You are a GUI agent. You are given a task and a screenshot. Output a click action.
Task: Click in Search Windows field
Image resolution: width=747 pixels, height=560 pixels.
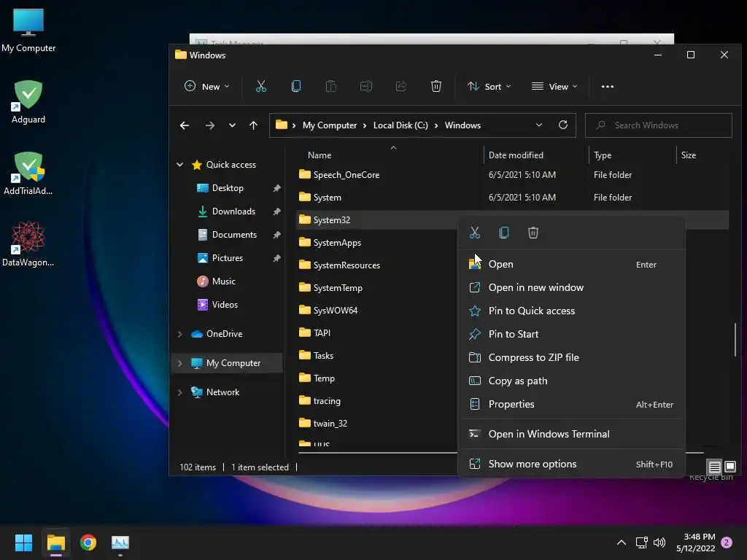click(x=659, y=125)
